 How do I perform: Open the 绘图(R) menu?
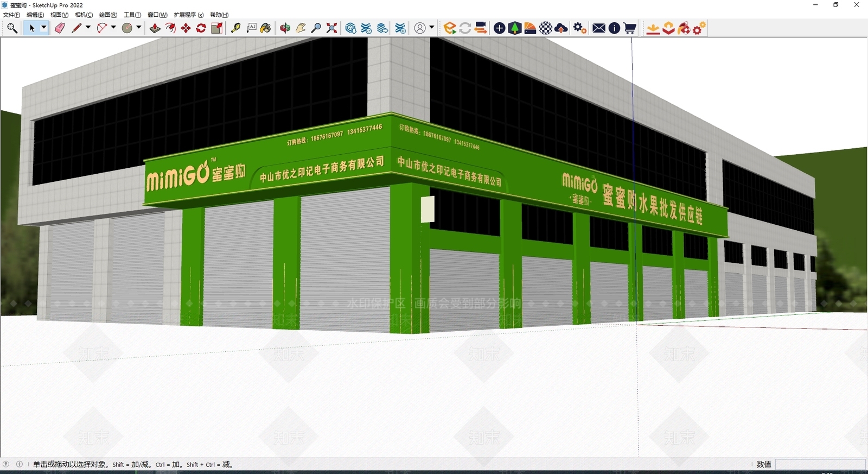point(108,15)
